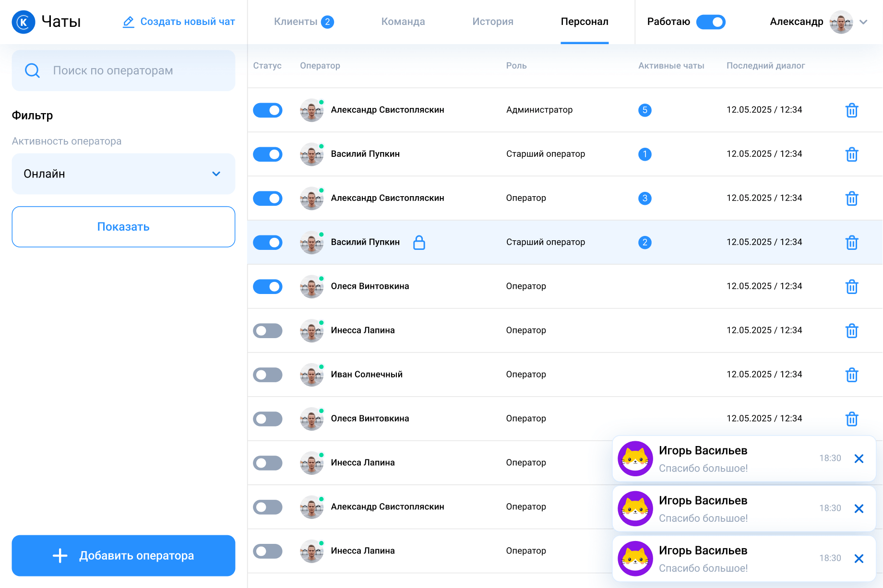Click the trash icon in Иван Солнечный row
This screenshot has height=588, width=883.
pyautogui.click(x=852, y=375)
